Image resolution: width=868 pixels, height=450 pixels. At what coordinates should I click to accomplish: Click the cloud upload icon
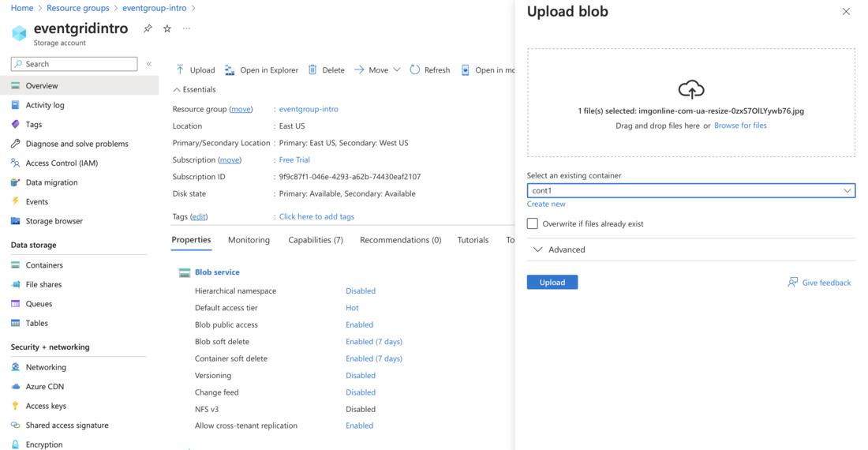pos(691,89)
